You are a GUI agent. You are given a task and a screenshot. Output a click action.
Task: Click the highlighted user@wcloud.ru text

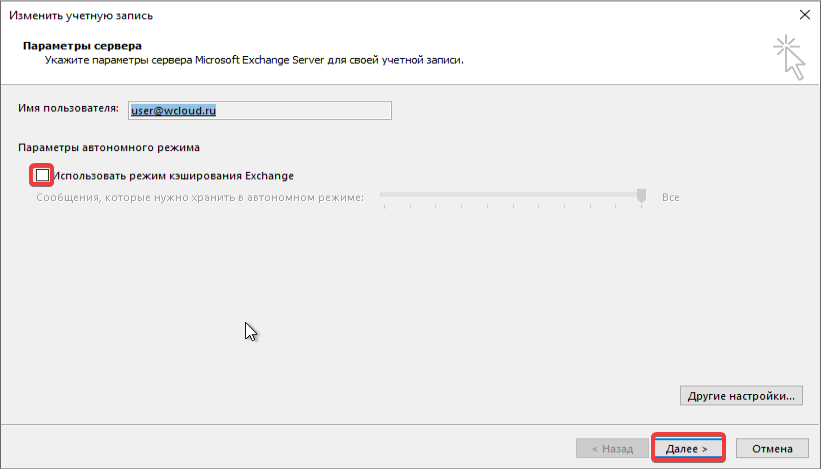click(174, 110)
